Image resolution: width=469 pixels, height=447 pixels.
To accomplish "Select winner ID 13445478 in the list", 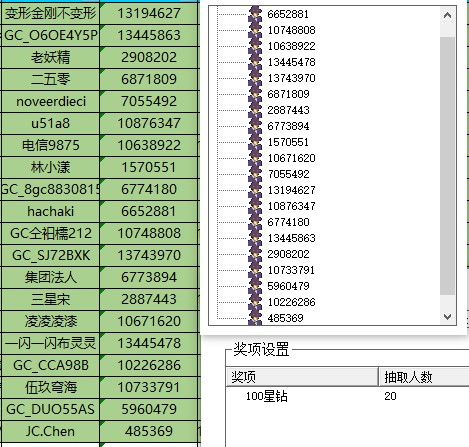I will tap(291, 62).
